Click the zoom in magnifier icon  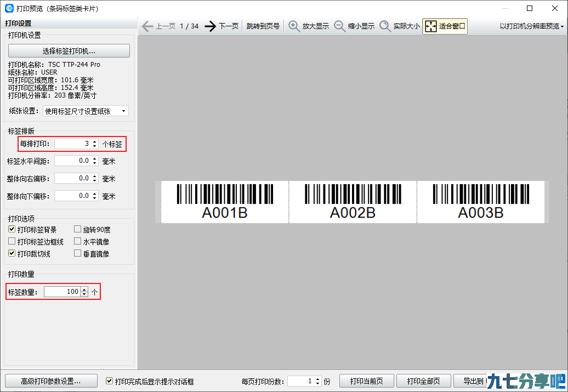pyautogui.click(x=294, y=26)
